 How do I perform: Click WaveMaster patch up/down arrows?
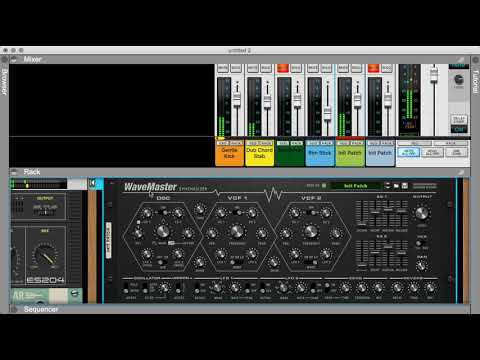coord(387,186)
